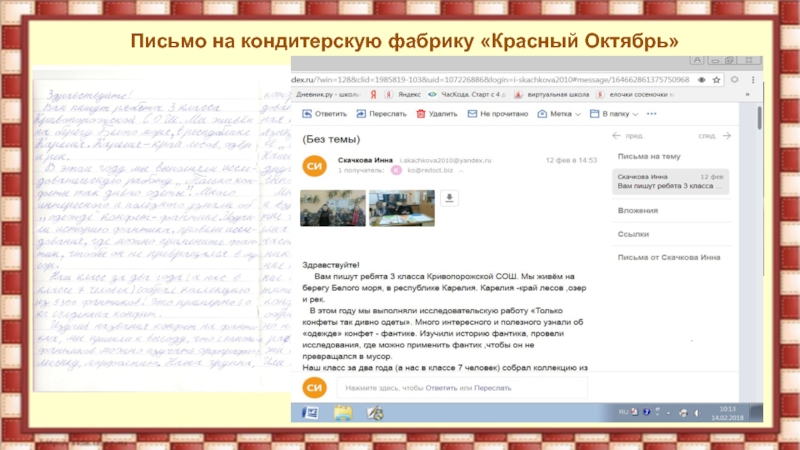Open the clock showing 10:13 14.02.2018
Image resolution: width=800 pixels, height=450 pixels.
728,413
